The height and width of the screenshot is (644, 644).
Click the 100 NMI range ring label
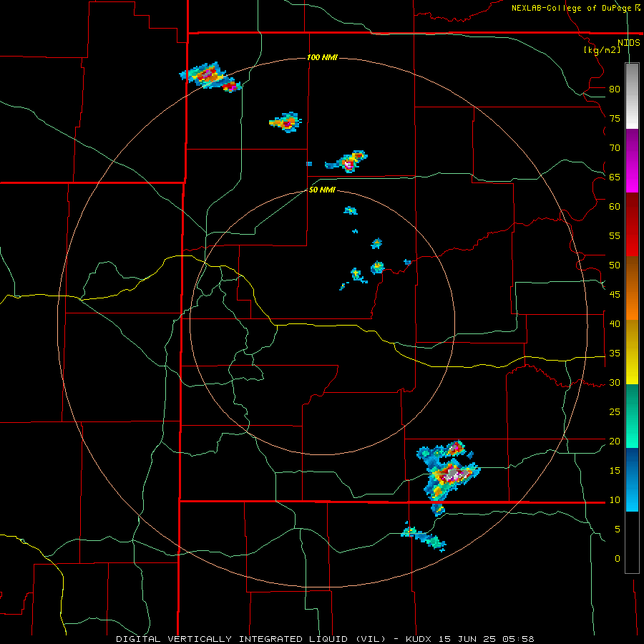322,57
